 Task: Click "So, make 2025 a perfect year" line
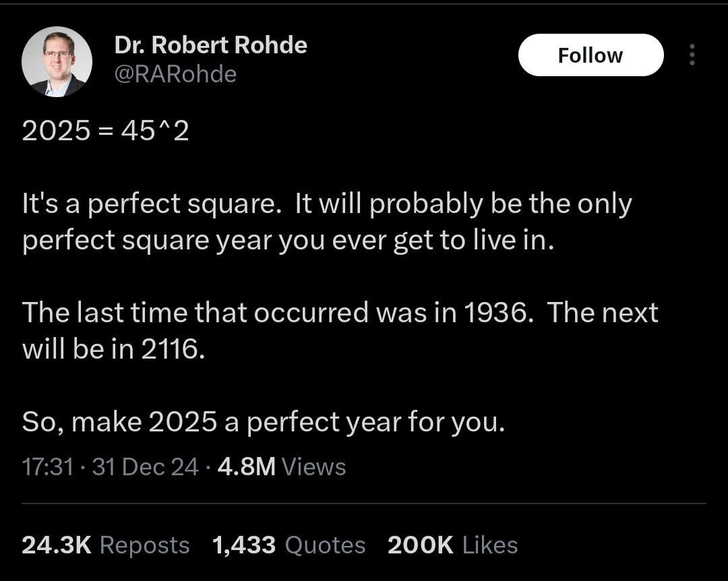tap(263, 422)
